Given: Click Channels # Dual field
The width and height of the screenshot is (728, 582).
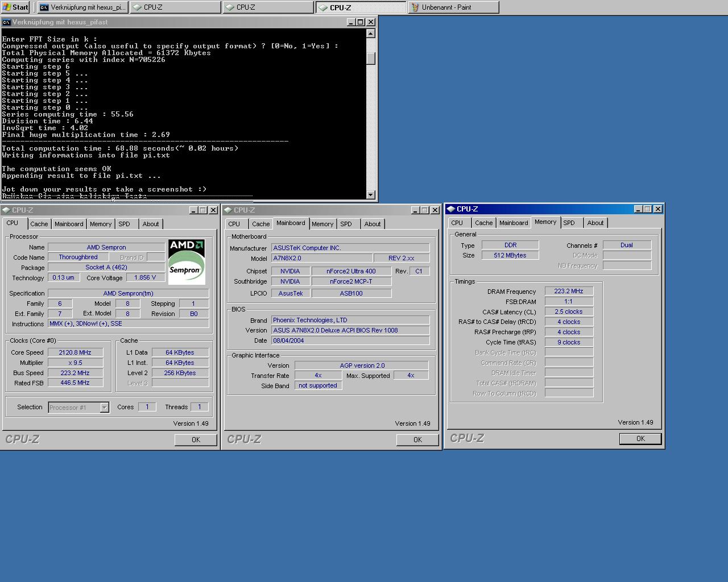Looking at the screenshot, I should pyautogui.click(x=627, y=245).
